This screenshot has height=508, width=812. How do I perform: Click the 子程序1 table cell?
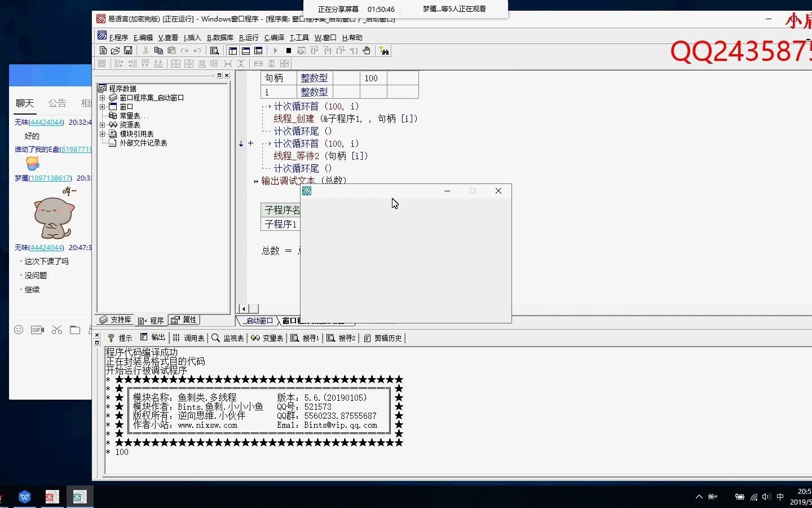click(x=281, y=224)
